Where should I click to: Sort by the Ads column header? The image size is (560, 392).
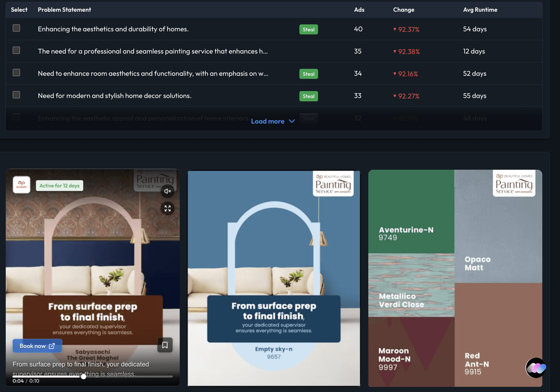click(359, 10)
